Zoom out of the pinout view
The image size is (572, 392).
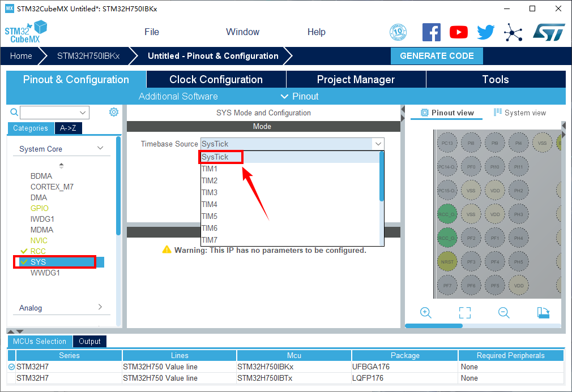tap(503, 312)
